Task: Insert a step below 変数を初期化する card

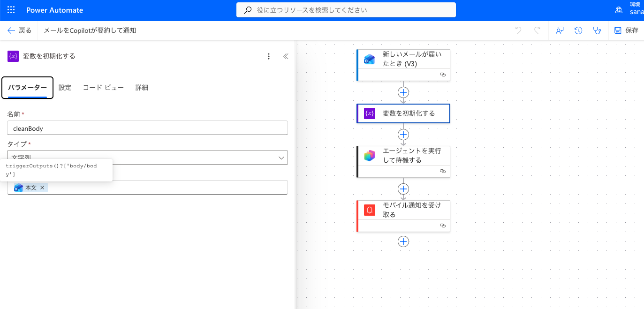Action: click(x=403, y=135)
